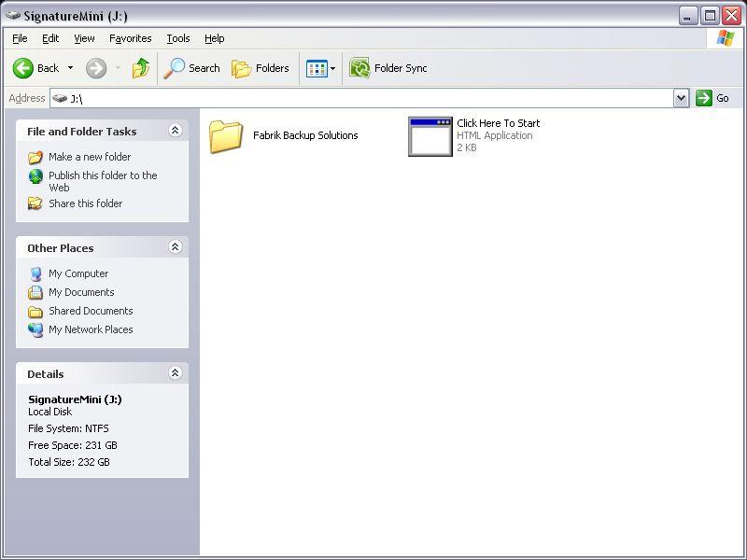This screenshot has height=560, width=747.
Task: Open Shared Documents link
Action: point(91,311)
